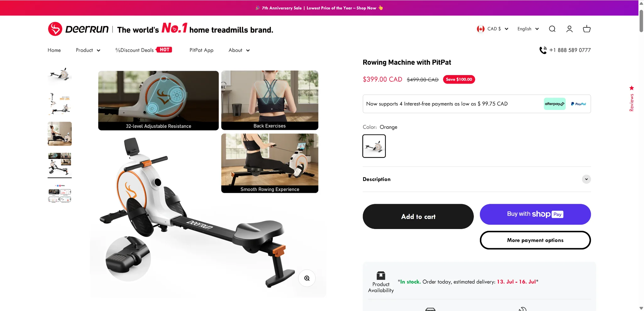
Task: Open the account profile icon
Action: coord(569,29)
